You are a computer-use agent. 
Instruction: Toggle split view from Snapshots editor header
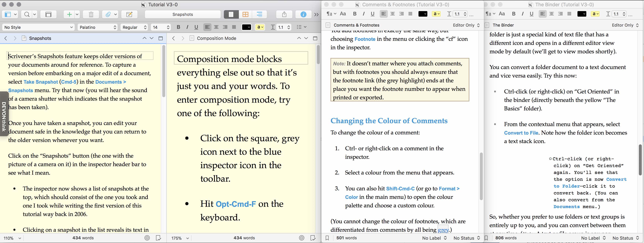pyautogui.click(x=161, y=38)
